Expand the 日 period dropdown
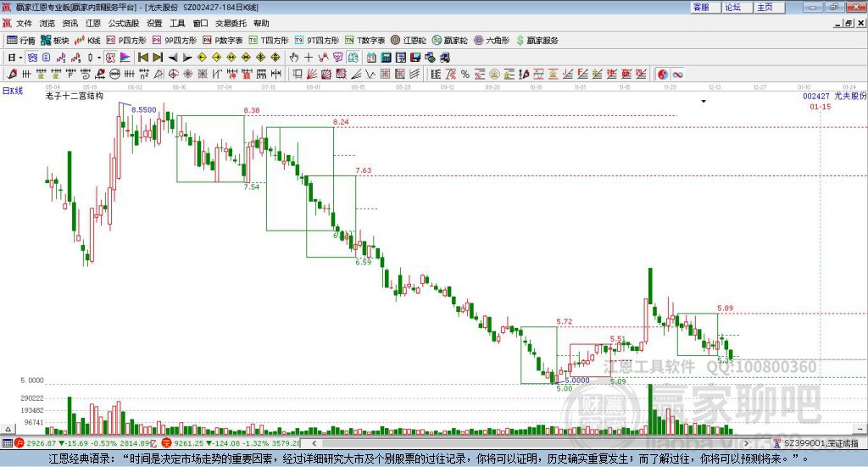 [20, 58]
